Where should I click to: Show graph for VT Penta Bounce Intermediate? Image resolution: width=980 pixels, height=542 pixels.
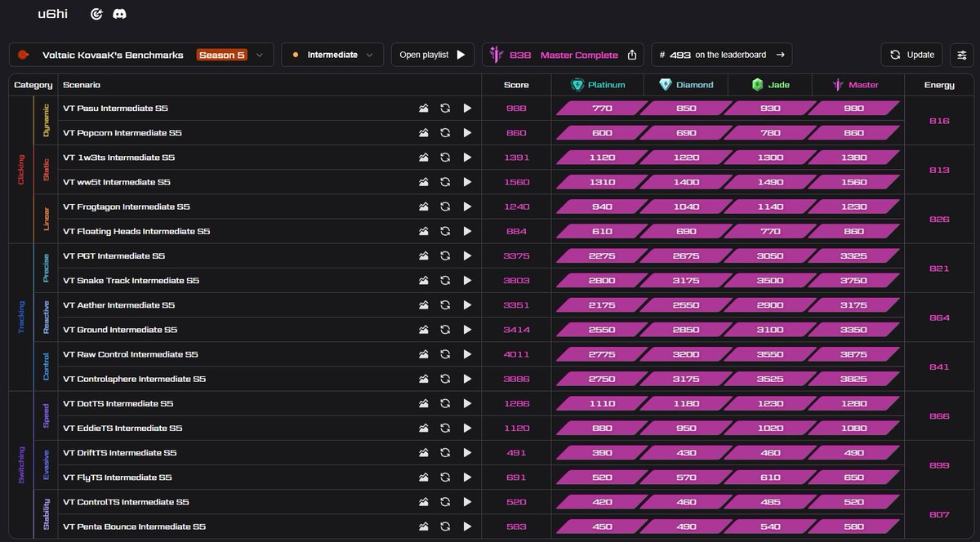click(x=424, y=526)
